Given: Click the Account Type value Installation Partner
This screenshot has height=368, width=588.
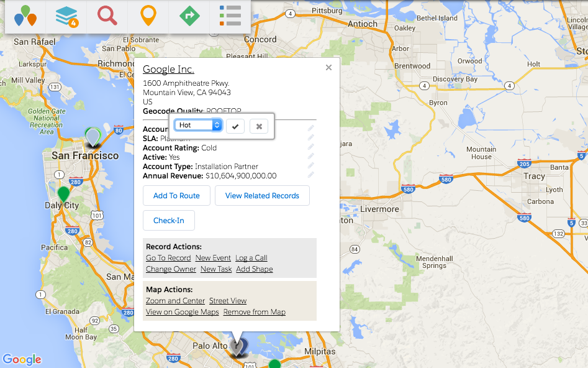Looking at the screenshot, I should point(227,167).
